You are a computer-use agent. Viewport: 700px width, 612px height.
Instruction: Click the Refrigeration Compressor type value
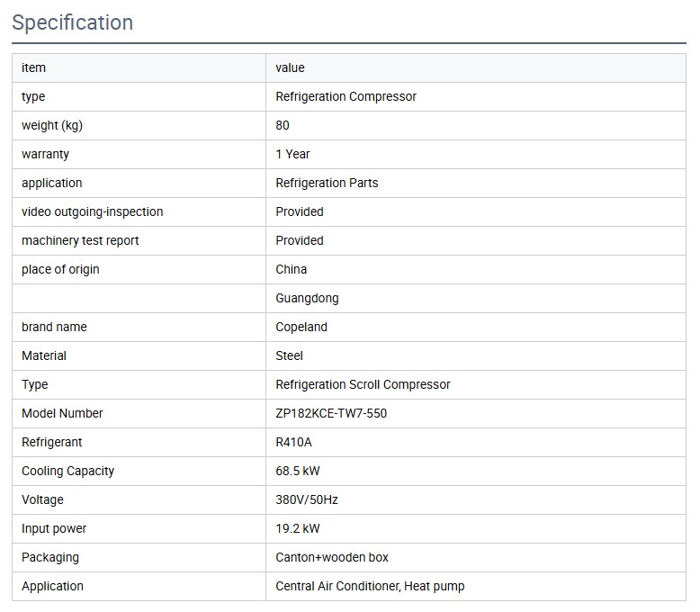pos(346,96)
